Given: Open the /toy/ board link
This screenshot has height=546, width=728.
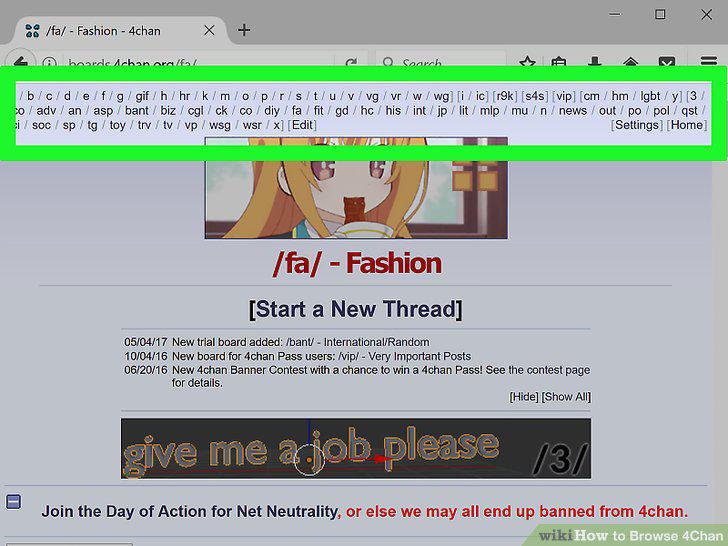Looking at the screenshot, I should click(117, 125).
